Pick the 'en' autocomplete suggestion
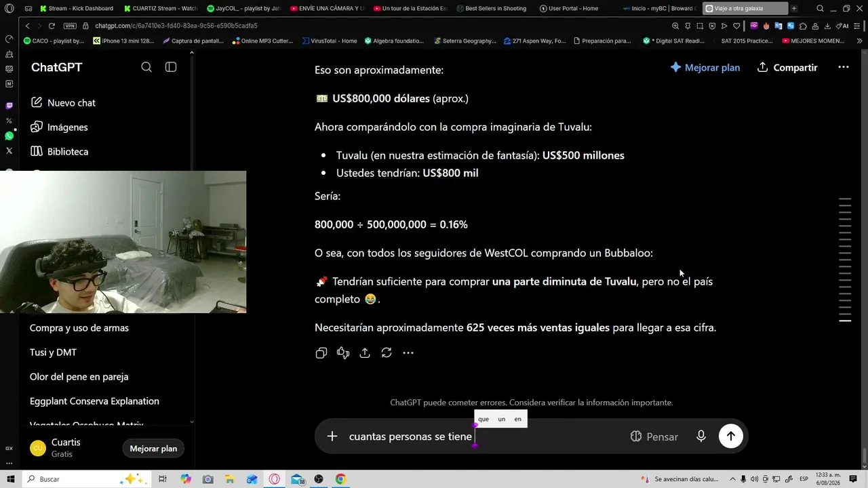Screen dimensions: 868x488 518,419
